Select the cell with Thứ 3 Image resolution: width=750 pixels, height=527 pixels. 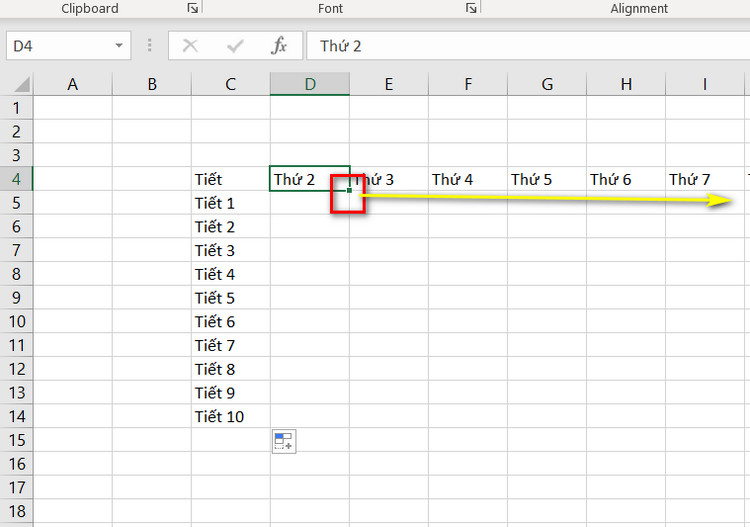coord(389,179)
